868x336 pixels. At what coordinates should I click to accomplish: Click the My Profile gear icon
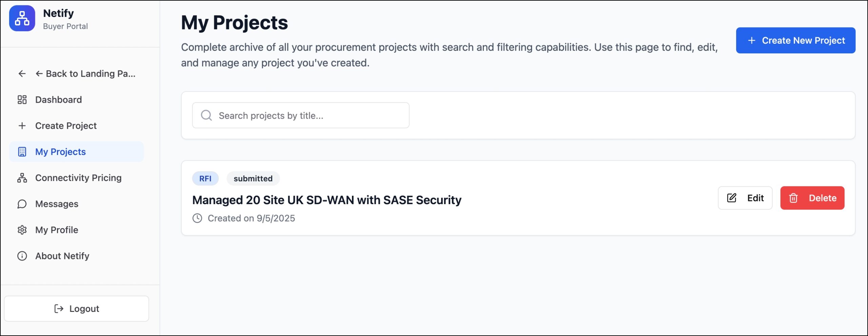pyautogui.click(x=22, y=230)
